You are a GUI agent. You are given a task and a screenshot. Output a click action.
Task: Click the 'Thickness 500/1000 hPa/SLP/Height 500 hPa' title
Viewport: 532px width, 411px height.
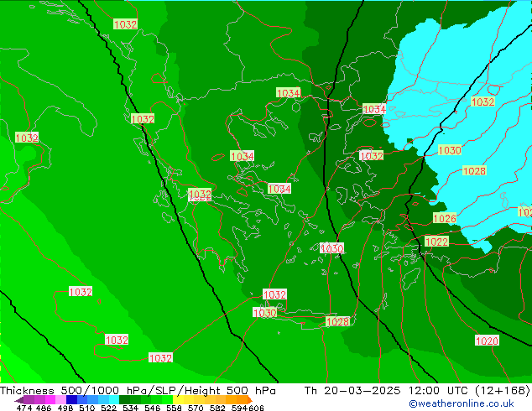pos(138,391)
